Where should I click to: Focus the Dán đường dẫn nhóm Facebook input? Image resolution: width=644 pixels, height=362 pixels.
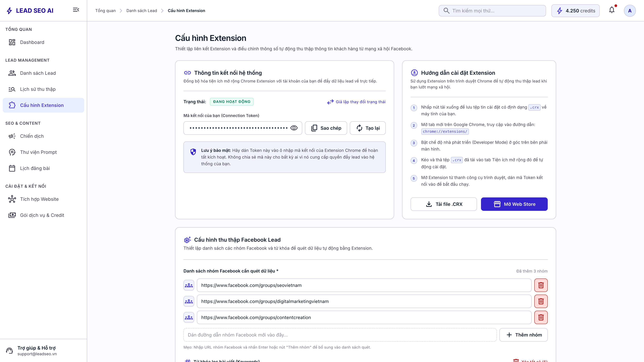[x=340, y=335]
